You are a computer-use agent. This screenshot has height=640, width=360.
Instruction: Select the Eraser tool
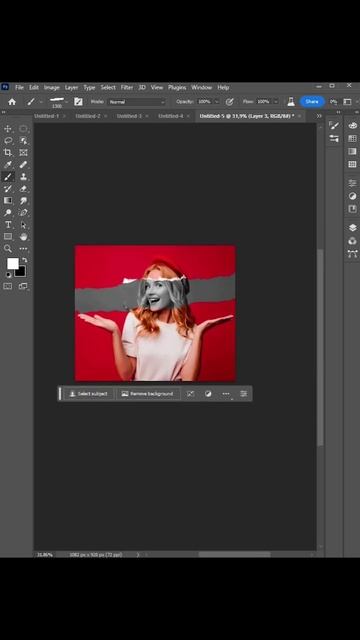click(x=23, y=189)
